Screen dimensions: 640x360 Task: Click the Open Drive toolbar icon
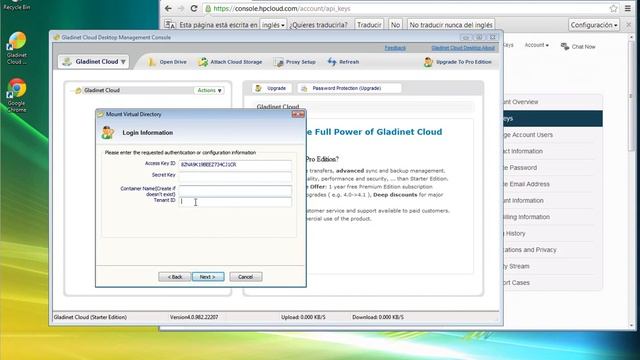[151, 62]
